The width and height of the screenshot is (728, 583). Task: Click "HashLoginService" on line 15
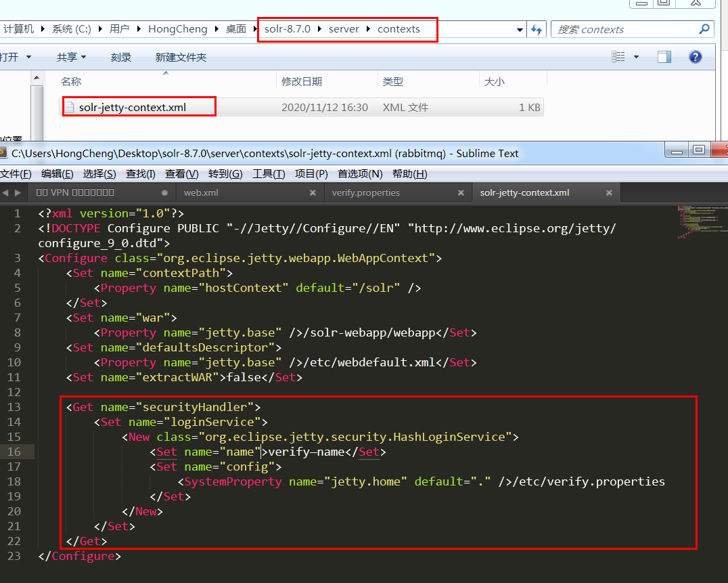449,437
